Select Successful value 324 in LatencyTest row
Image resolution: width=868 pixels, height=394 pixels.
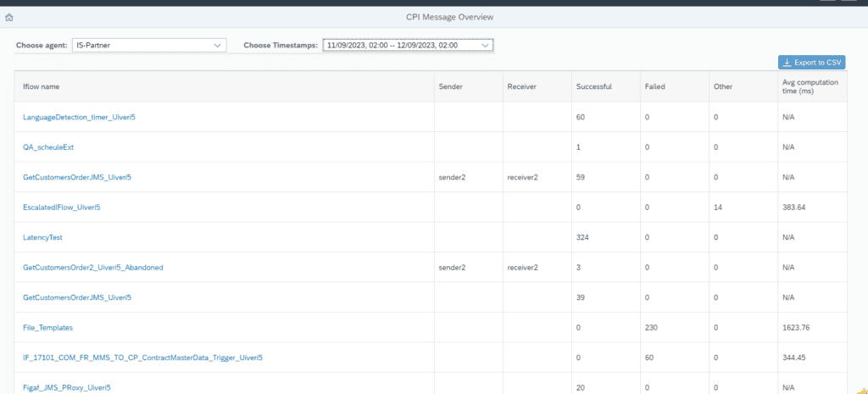point(581,237)
